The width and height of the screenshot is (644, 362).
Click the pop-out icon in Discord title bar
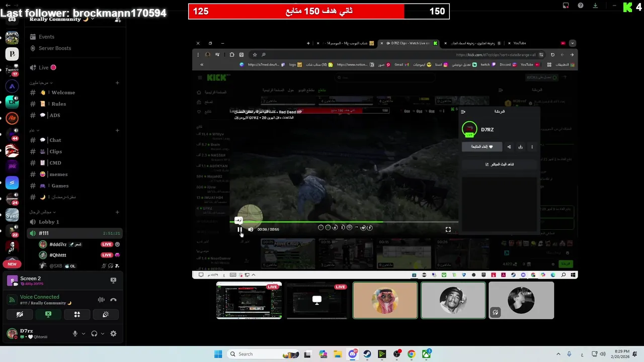(566, 6)
